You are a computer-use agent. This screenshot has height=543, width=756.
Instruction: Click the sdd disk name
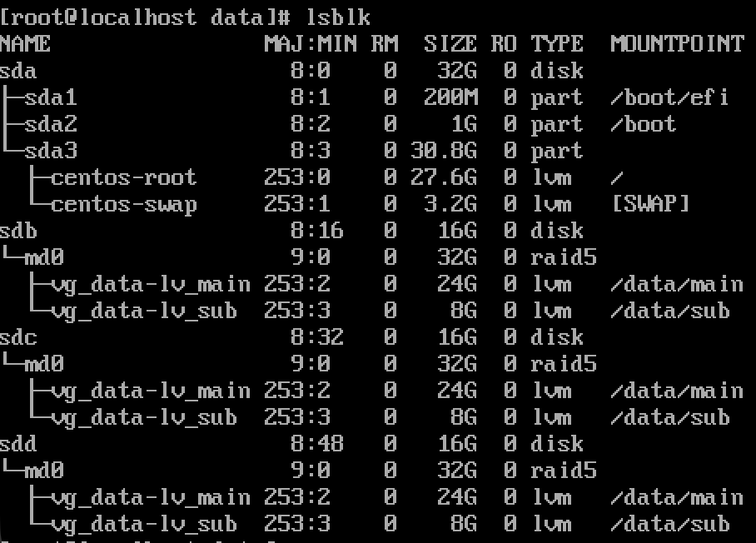[x=19, y=444]
